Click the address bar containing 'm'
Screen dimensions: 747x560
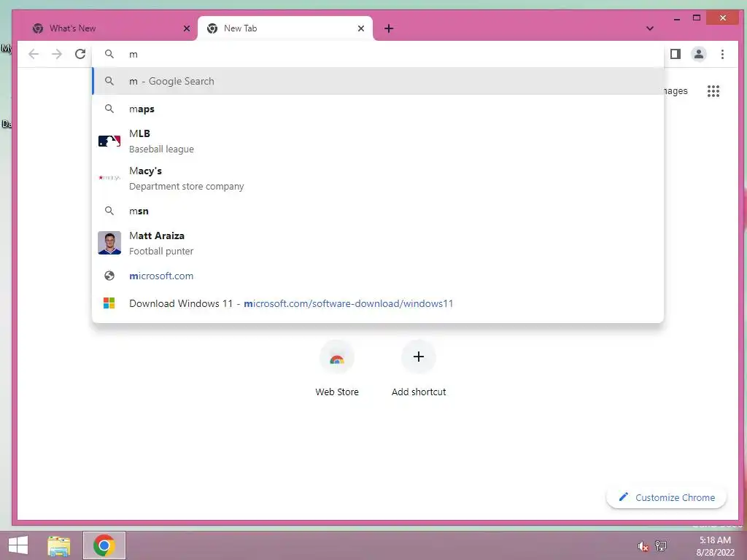click(379, 54)
